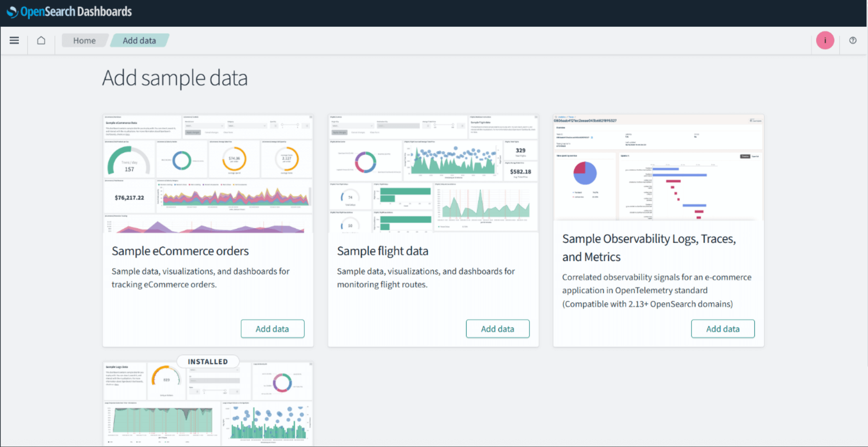
Task: Add data for Sample flight data
Action: pos(497,329)
